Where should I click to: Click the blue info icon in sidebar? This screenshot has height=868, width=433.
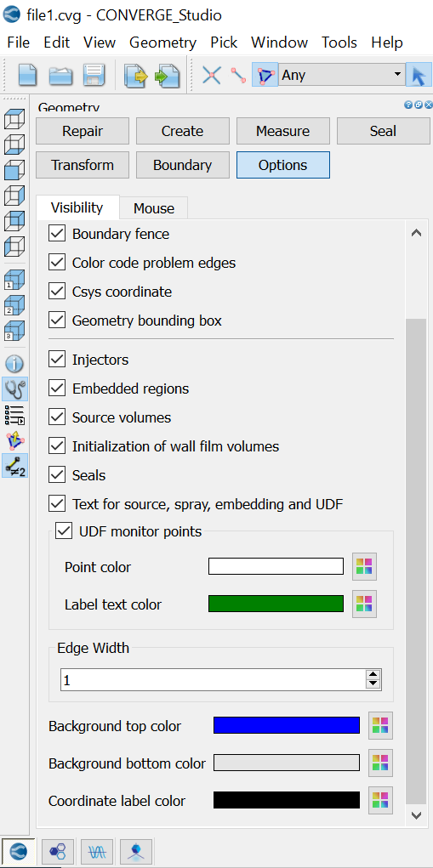14,364
